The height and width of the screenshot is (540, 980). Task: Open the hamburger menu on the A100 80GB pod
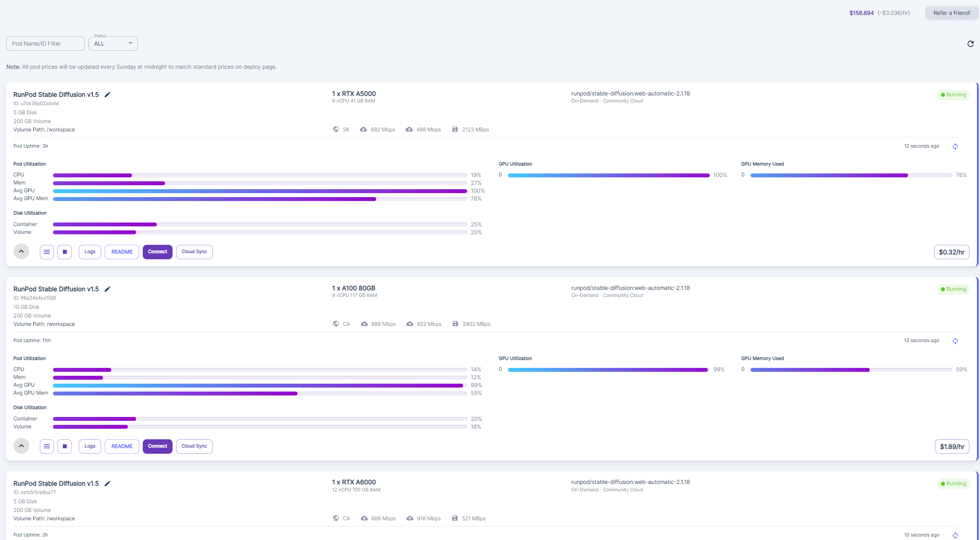pos(47,446)
